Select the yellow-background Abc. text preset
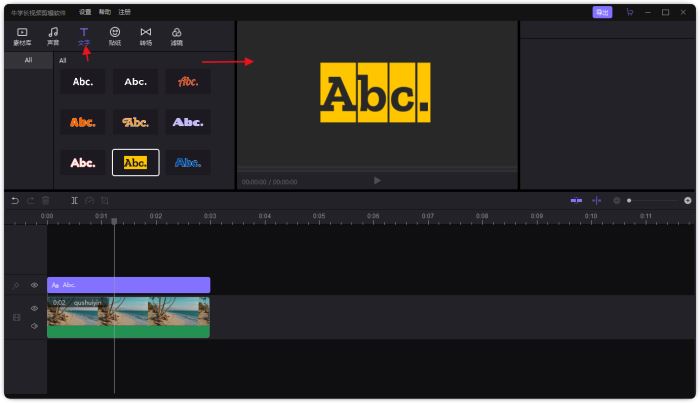 pos(135,162)
